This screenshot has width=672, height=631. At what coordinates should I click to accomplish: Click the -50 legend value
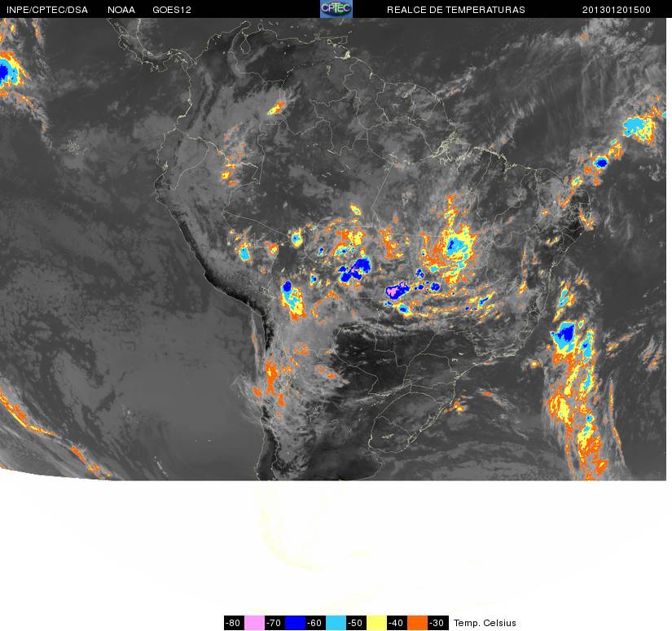(356, 623)
